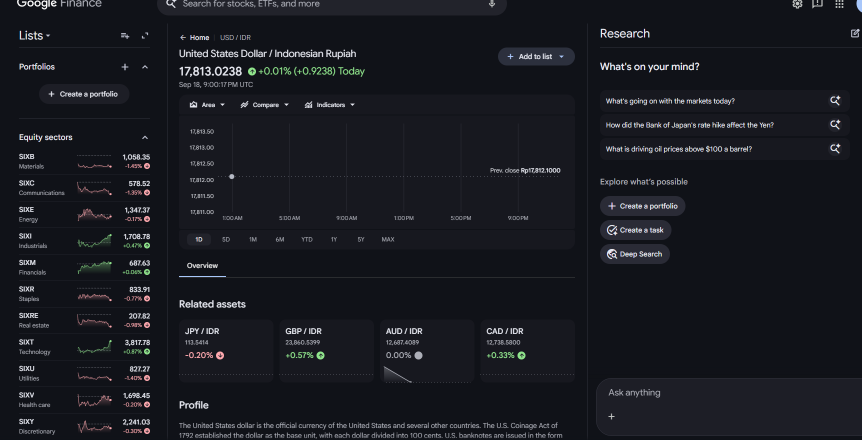Screen dimensions: 862x440
Task: Open SIXV Health care sector row
Action: (84, 400)
